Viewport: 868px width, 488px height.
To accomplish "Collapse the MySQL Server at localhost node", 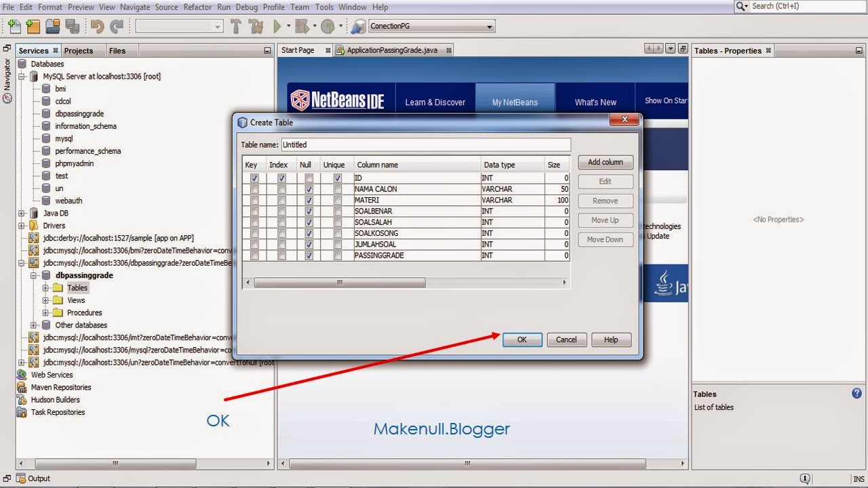I will [x=22, y=77].
